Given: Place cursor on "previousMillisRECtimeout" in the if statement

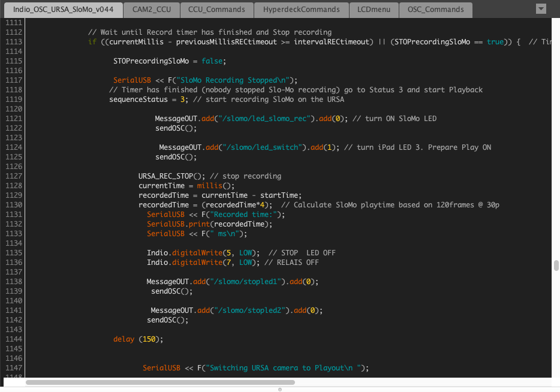Looking at the screenshot, I should [x=226, y=42].
